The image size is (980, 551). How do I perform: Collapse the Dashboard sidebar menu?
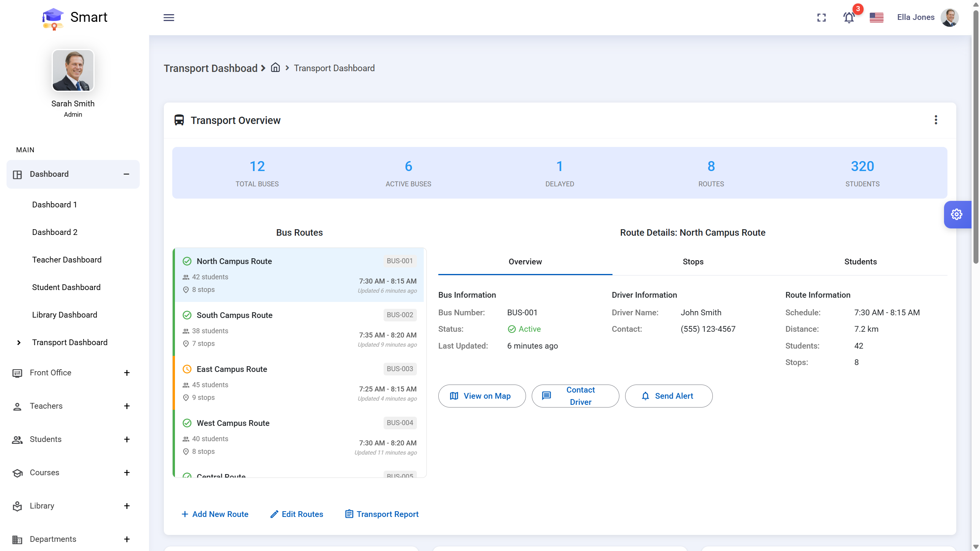tap(126, 174)
